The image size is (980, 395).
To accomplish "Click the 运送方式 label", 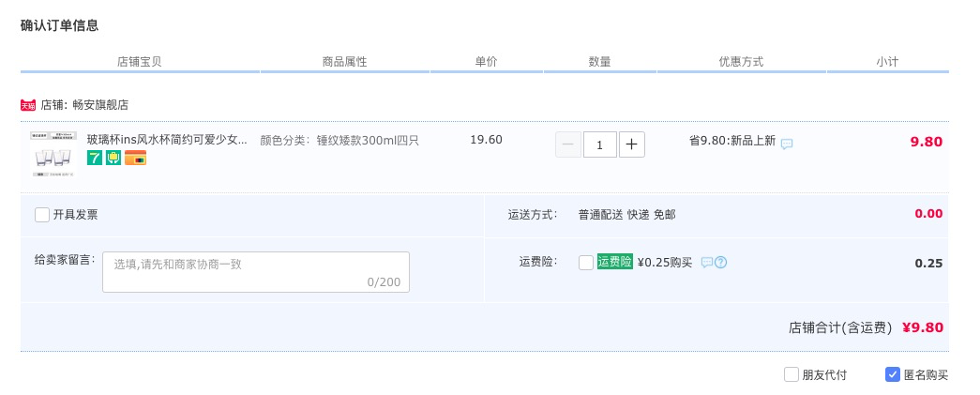I will click(x=533, y=215).
